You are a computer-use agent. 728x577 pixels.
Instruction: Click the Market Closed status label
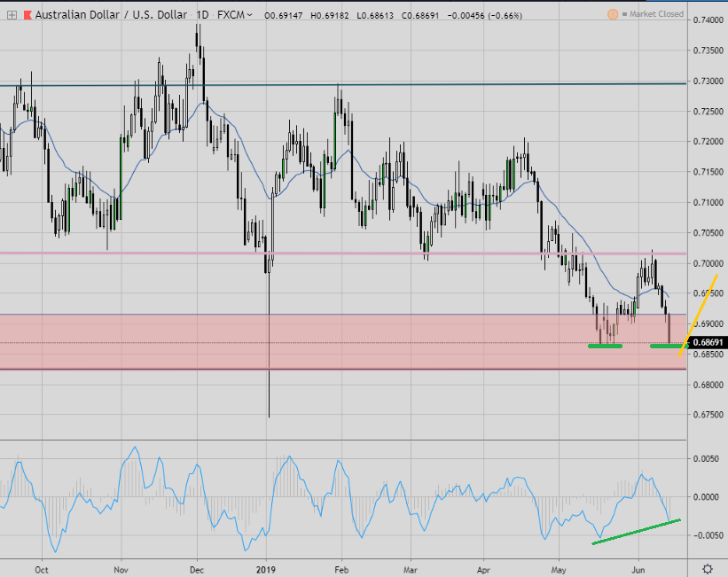(x=656, y=14)
